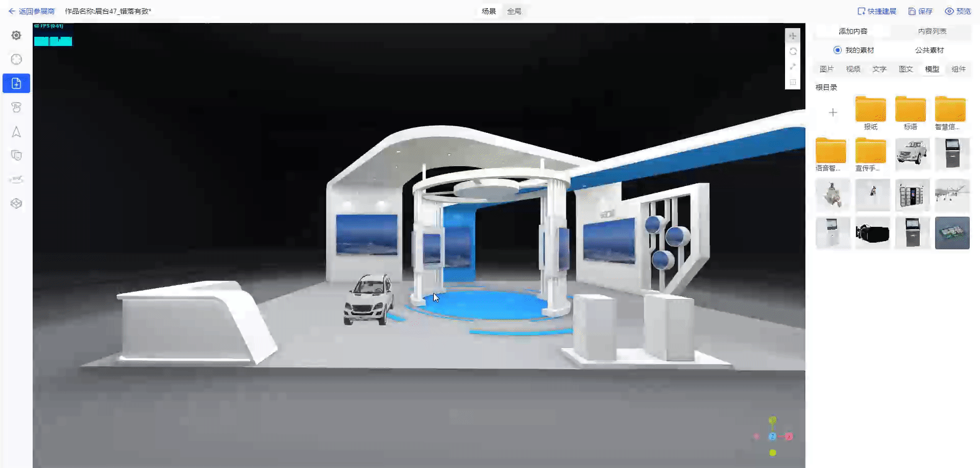Select the 我的素材 radio button
980x468 pixels.
837,50
